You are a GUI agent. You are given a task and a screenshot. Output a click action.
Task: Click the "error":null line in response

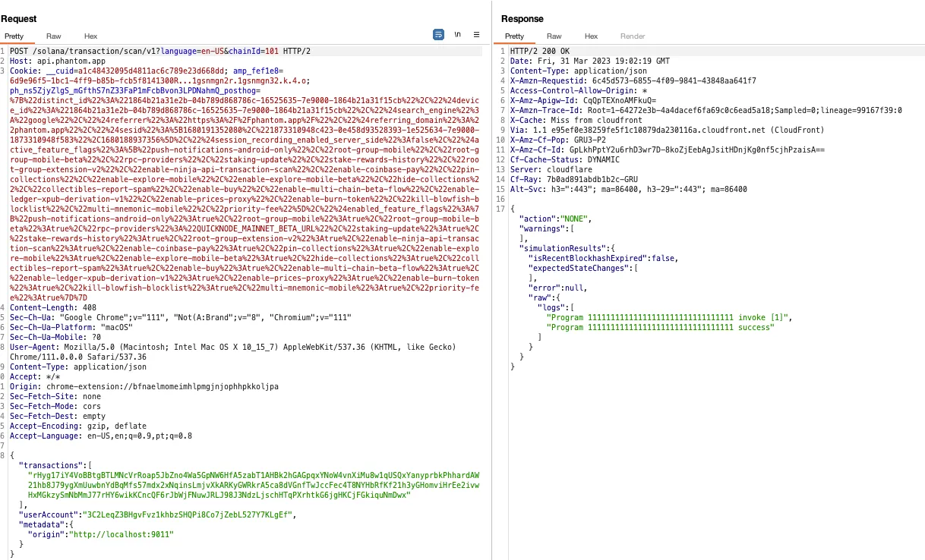[557, 288]
